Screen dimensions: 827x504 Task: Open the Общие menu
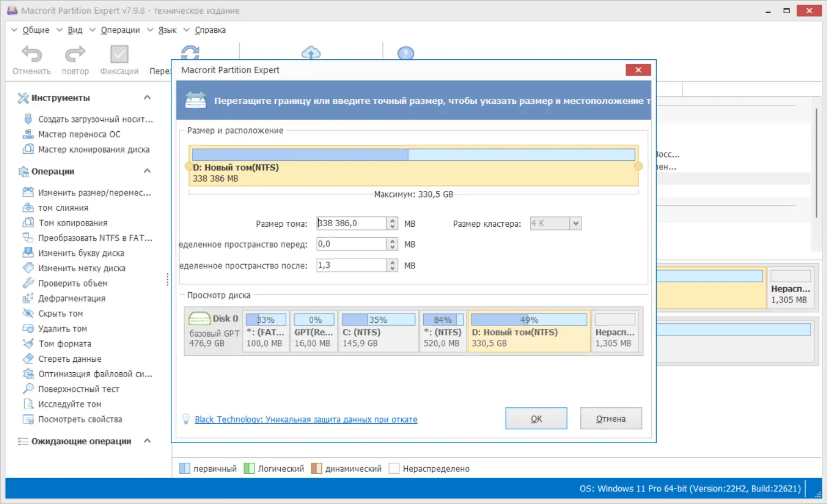click(x=36, y=30)
